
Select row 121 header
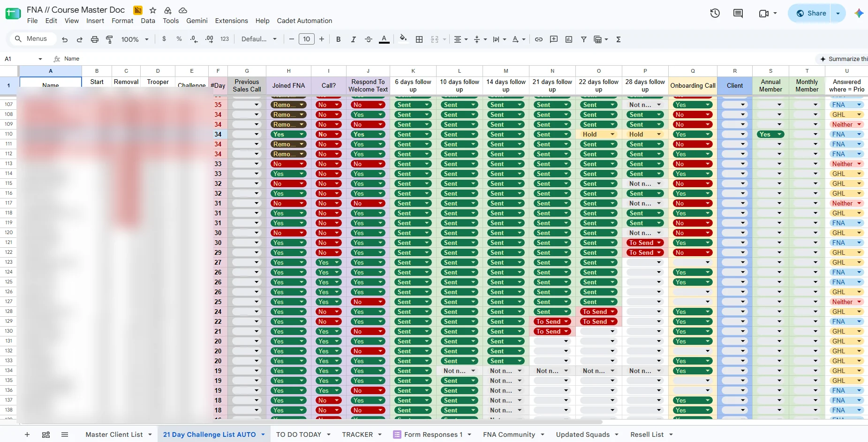point(9,243)
